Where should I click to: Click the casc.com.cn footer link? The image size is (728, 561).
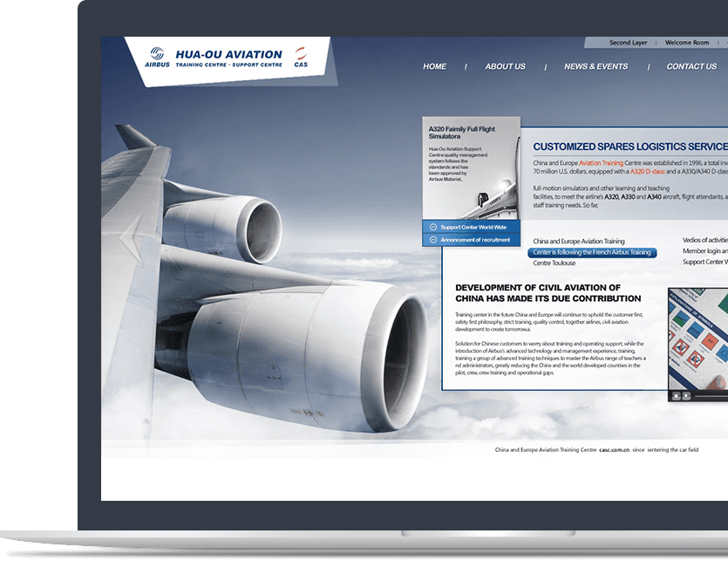(x=614, y=449)
